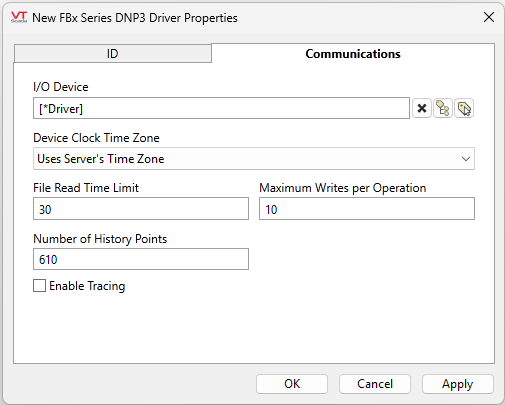Click the dialog title bar text
This screenshot has width=505, height=405.
click(135, 18)
